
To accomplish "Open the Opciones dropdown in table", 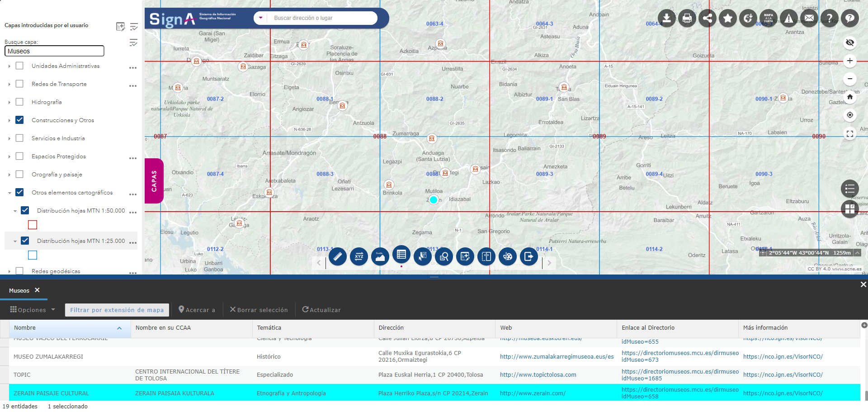I will [33, 310].
